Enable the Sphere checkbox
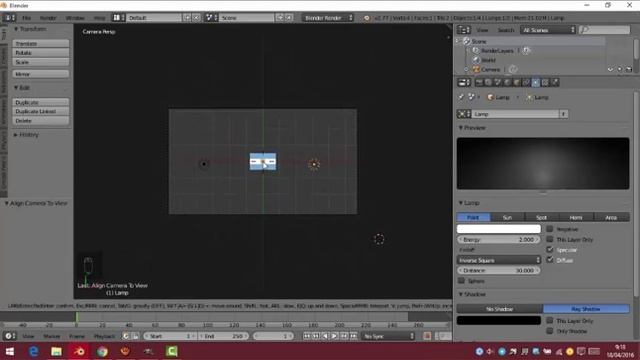Image resolution: width=640 pixels, height=360 pixels. tap(461, 281)
